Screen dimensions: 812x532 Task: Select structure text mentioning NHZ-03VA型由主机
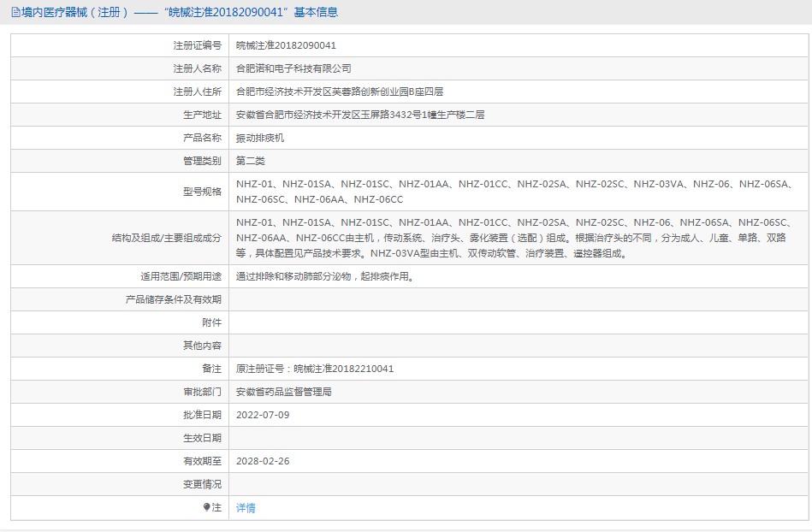click(514, 238)
